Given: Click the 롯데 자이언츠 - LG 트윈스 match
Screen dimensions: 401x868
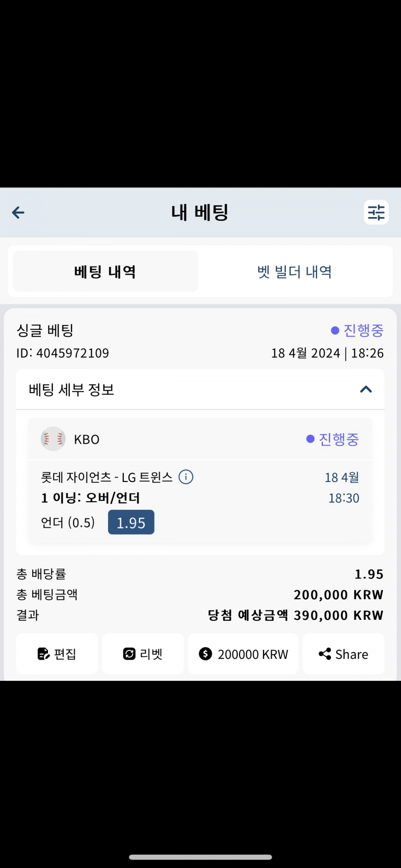Looking at the screenshot, I should point(107,477).
